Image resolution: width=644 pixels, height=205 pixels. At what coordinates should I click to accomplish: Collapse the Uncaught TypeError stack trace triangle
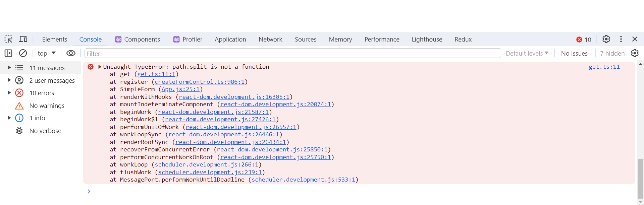point(100,67)
